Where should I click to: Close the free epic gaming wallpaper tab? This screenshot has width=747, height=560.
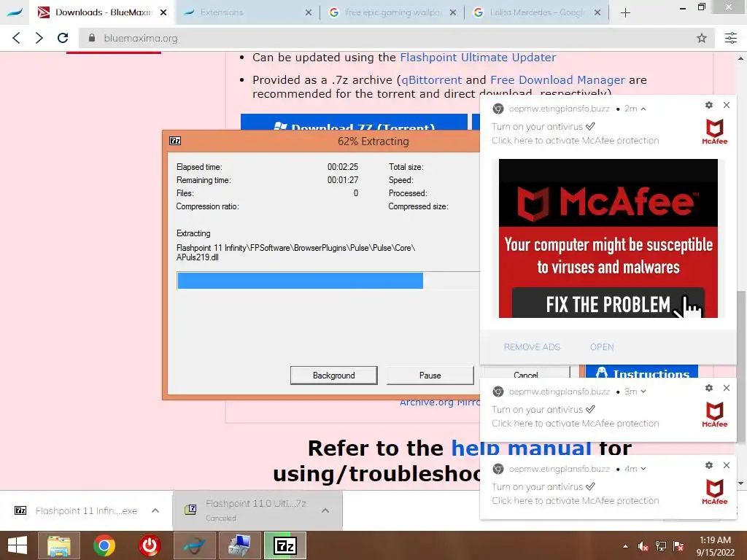click(453, 13)
